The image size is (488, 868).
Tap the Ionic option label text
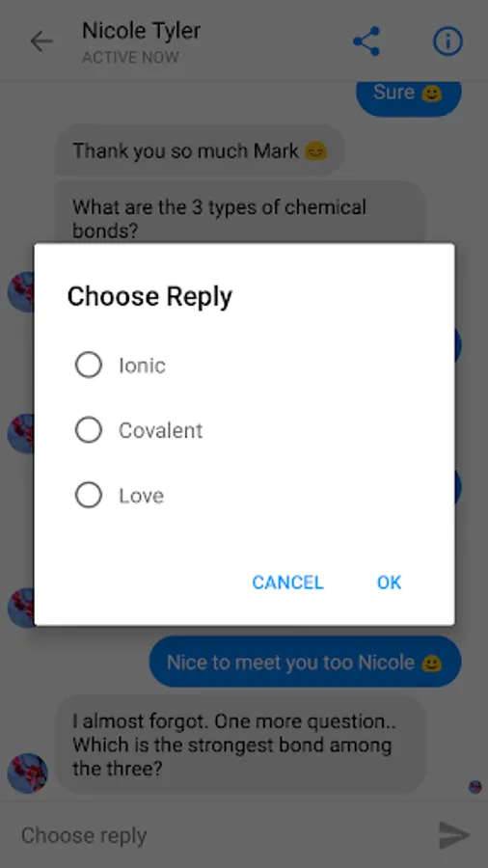(x=142, y=366)
